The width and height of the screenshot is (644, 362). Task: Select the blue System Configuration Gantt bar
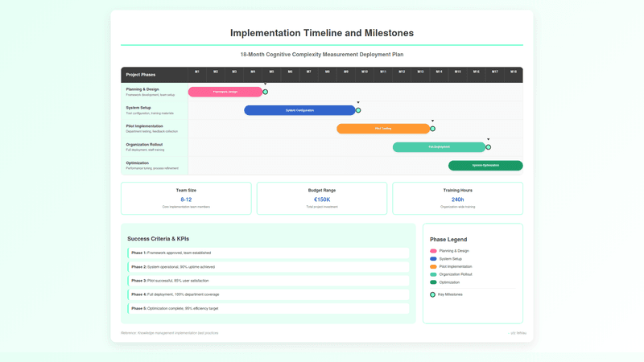point(299,110)
